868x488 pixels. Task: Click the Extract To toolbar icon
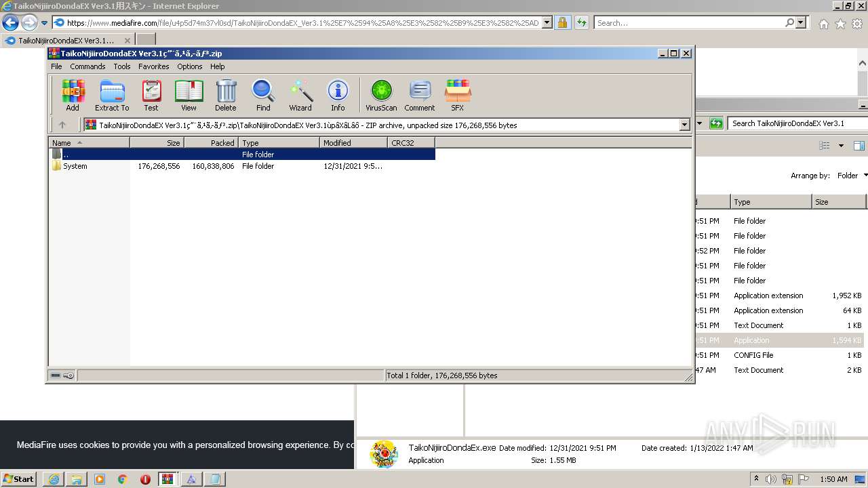coord(112,95)
